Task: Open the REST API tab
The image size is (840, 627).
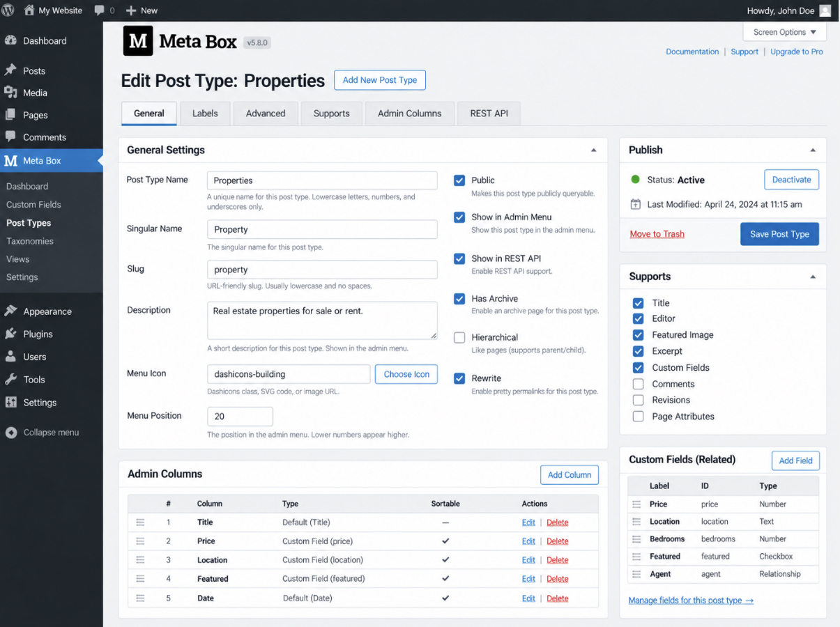Action: pyautogui.click(x=489, y=114)
